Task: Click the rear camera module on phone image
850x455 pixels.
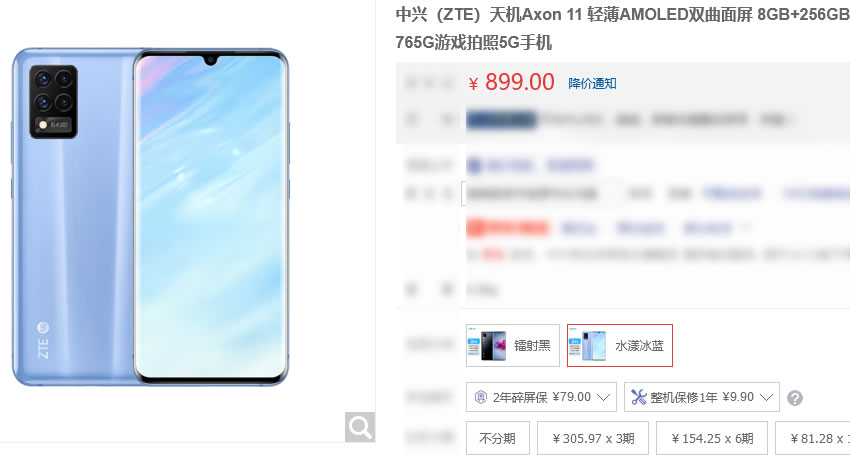Action: coord(54,102)
